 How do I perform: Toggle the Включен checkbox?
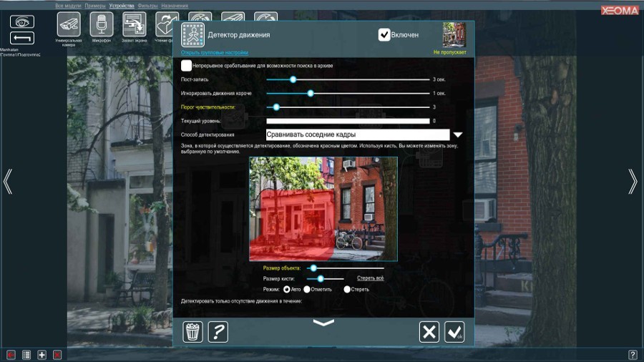(x=384, y=34)
